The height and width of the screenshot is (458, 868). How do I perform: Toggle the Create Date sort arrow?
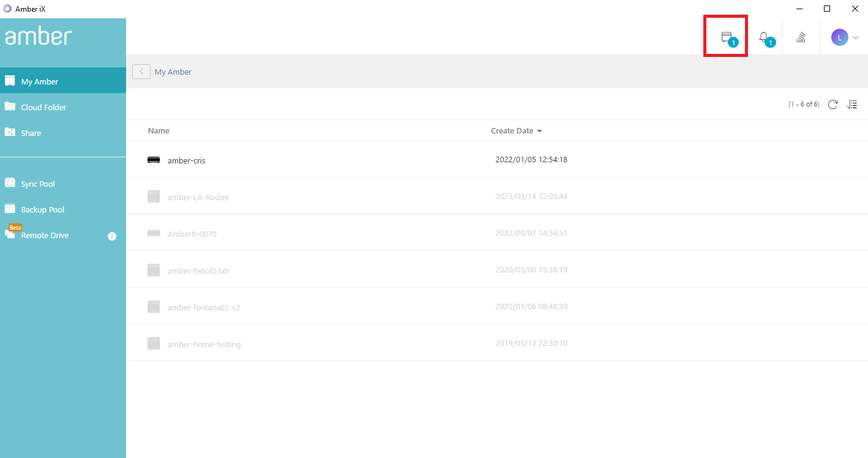pyautogui.click(x=539, y=131)
